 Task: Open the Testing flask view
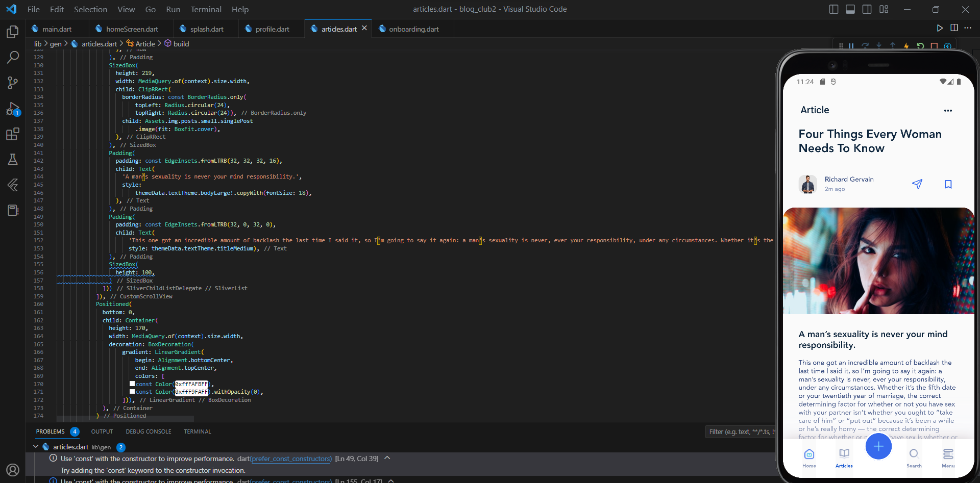13,160
